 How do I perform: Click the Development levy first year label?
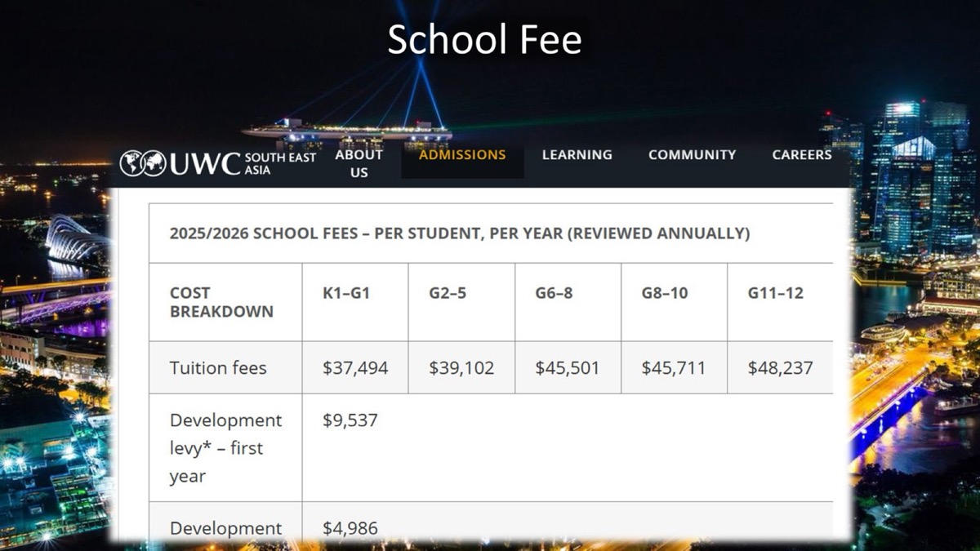coord(225,448)
